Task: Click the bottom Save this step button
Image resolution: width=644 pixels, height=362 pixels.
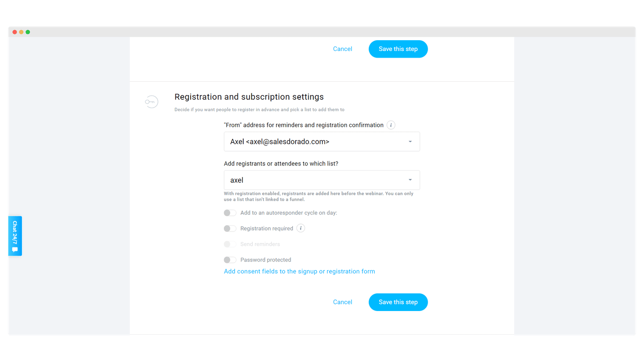Action: 398,302
